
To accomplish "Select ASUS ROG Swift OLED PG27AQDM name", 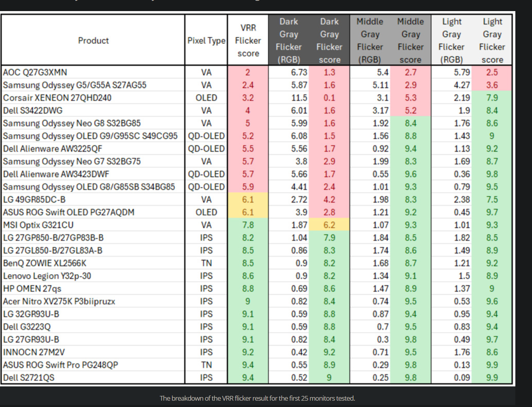I will 69,212.
